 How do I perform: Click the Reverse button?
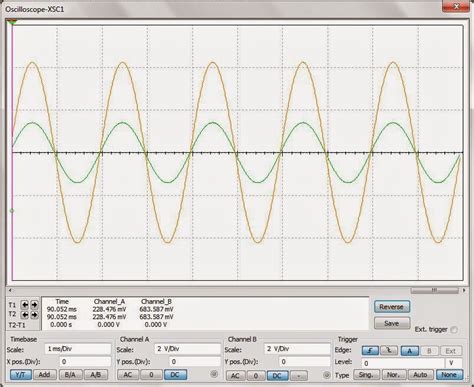(392, 307)
